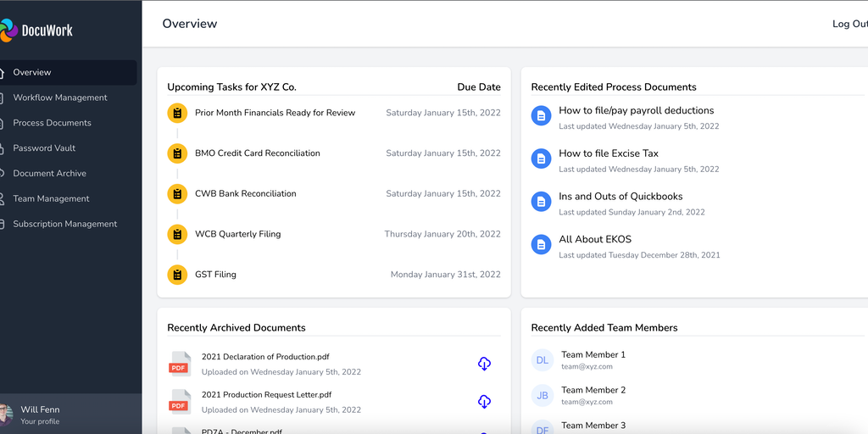The image size is (868, 434).
Task: Open Workflow Management in the sidebar
Action: (60, 97)
